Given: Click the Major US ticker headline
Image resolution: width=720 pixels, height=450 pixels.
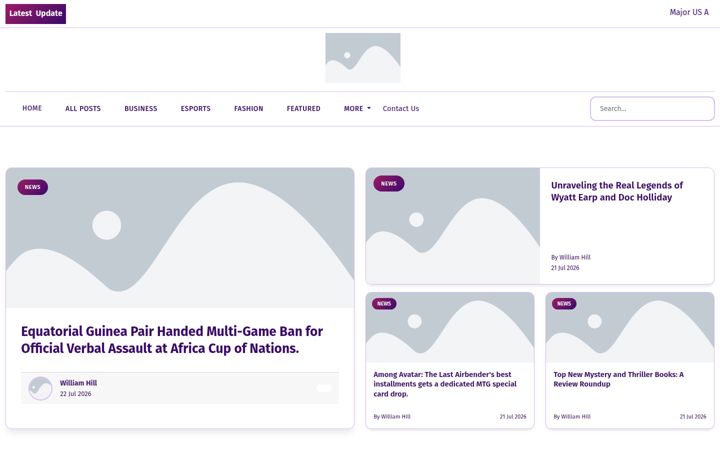Looking at the screenshot, I should pos(689,12).
